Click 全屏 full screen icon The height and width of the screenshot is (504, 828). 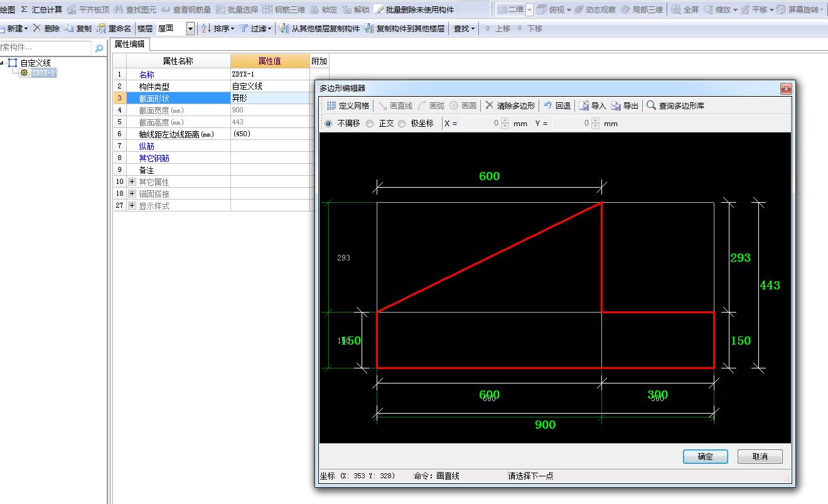(676, 9)
